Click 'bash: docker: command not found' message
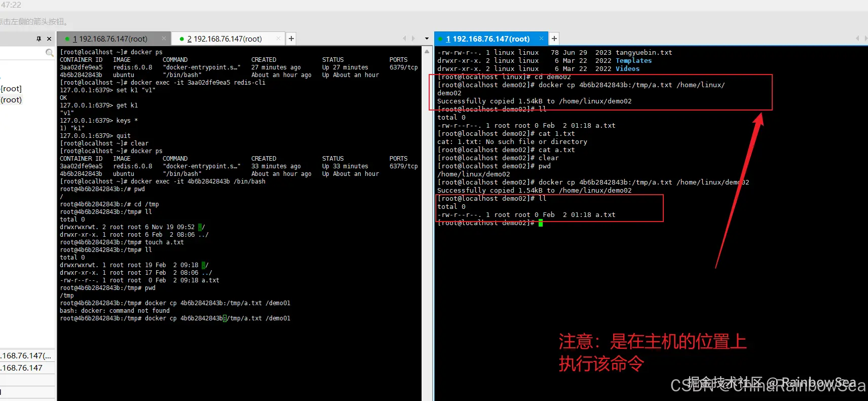 click(x=115, y=311)
